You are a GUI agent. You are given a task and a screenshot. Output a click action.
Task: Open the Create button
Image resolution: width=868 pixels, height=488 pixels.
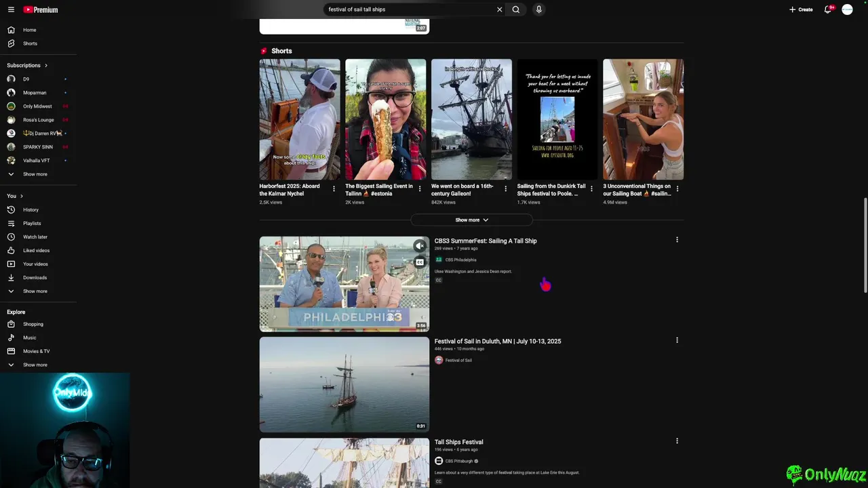801,9
